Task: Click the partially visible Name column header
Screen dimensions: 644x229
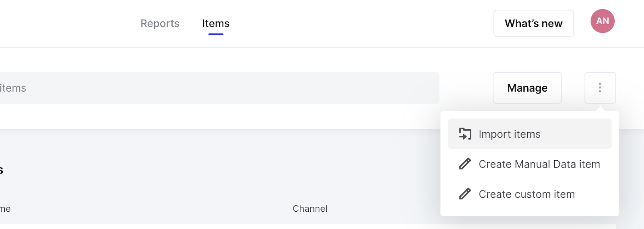Action: tap(5, 209)
